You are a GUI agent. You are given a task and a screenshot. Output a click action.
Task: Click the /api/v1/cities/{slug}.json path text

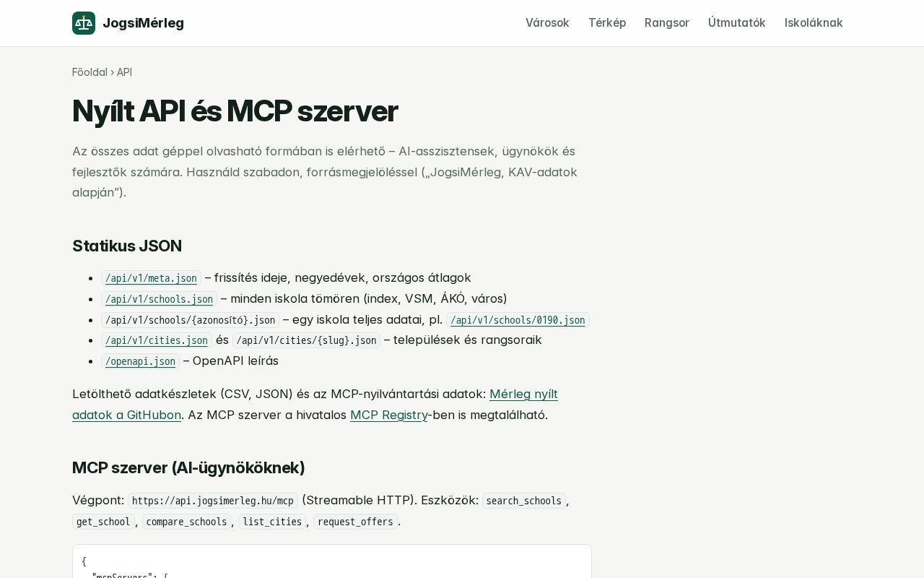306,340
